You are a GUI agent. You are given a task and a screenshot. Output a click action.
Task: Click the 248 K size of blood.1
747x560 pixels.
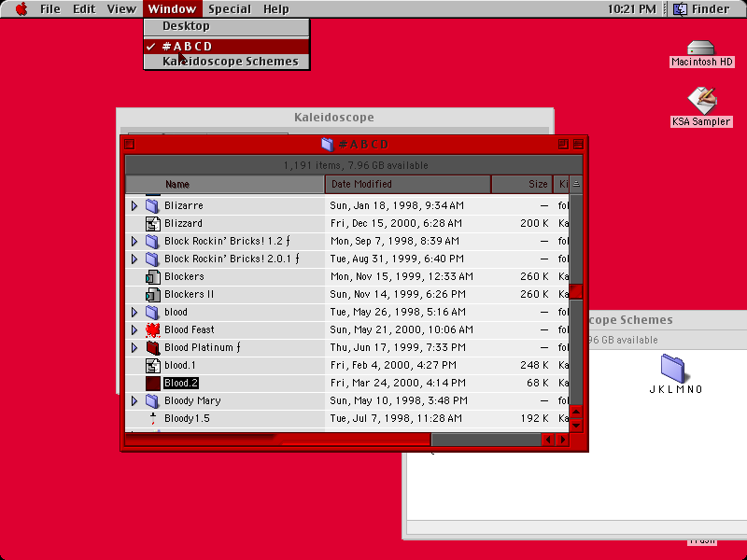pos(534,365)
